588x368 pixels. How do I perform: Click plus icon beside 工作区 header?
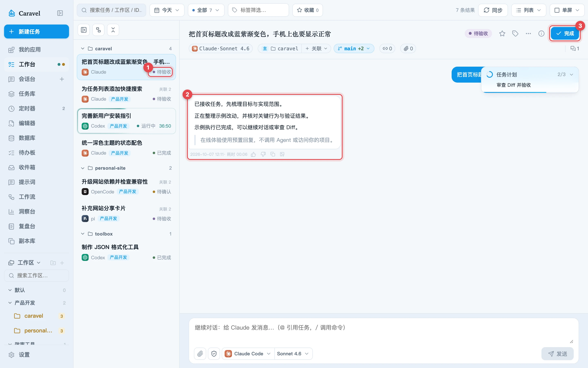(x=62, y=263)
